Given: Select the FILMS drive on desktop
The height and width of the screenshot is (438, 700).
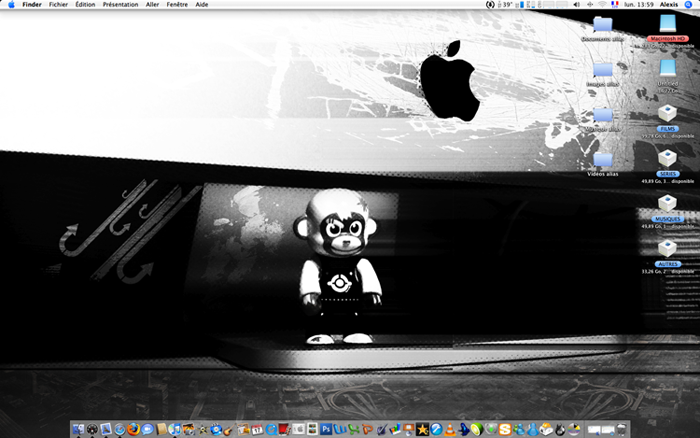Looking at the screenshot, I should click(667, 113).
